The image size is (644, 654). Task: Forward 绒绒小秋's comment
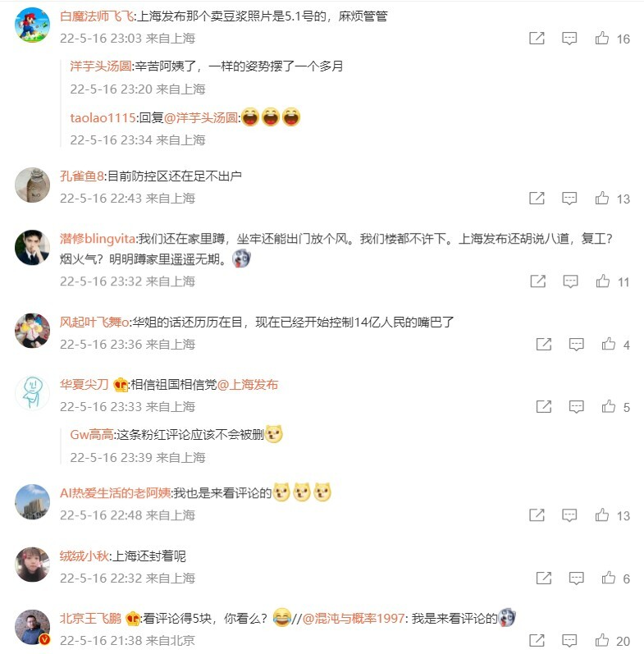(x=543, y=578)
